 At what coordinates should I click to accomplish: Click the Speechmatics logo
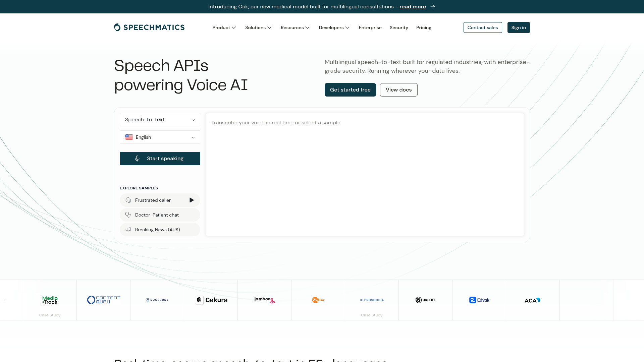coord(149,27)
